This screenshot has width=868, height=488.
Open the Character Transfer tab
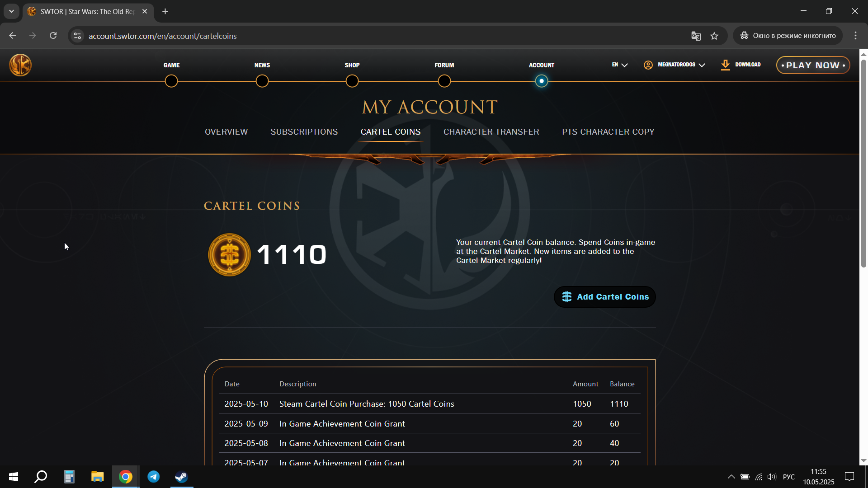tap(491, 132)
